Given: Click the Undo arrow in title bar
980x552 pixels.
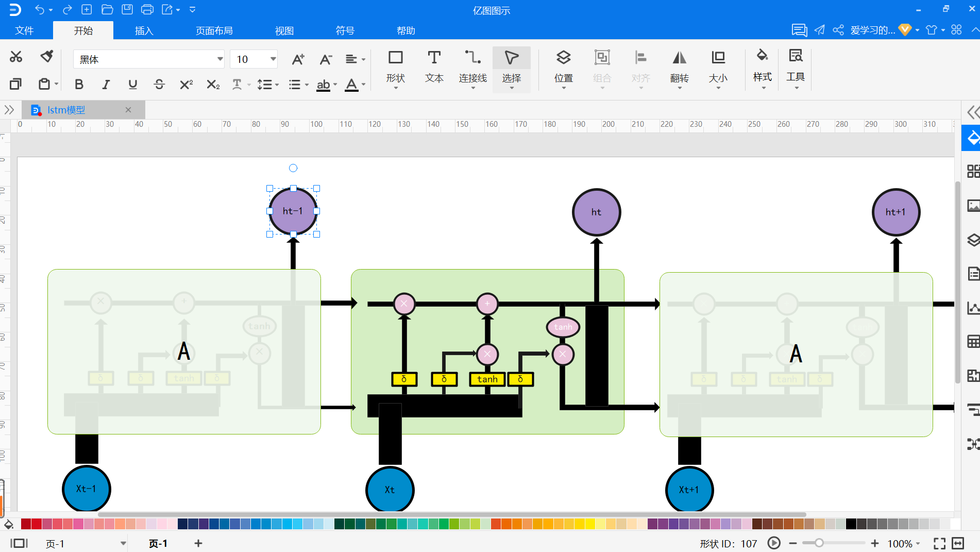Looking at the screenshot, I should click(40, 9).
